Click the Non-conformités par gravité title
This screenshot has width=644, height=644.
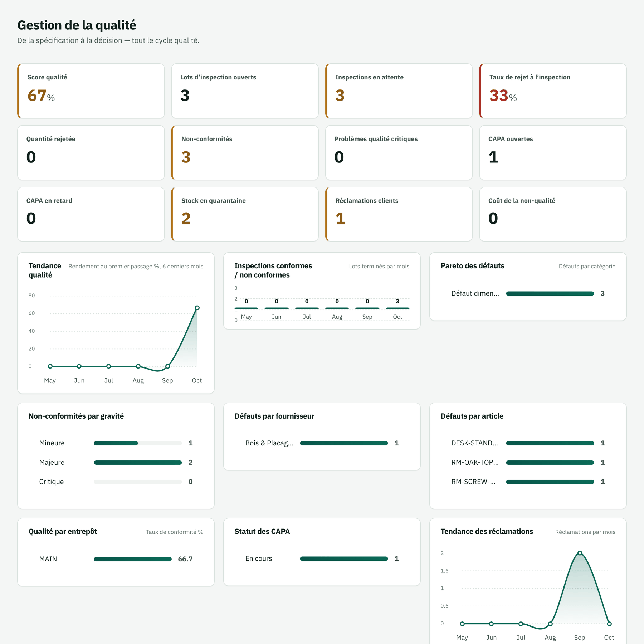pyautogui.click(x=76, y=416)
